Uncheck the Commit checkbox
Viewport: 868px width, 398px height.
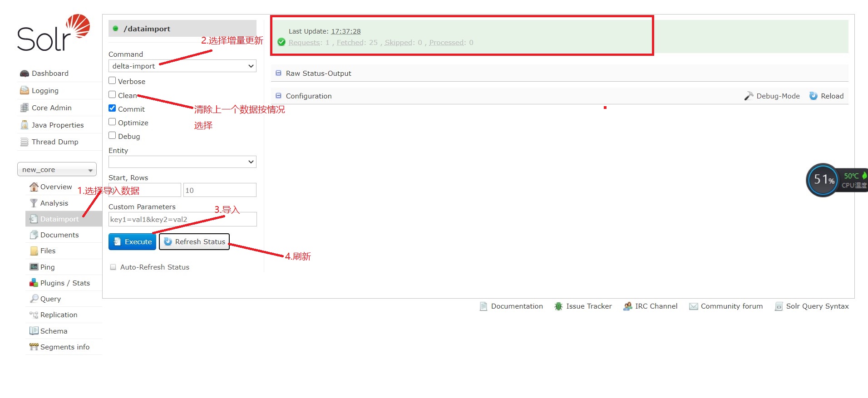click(112, 108)
